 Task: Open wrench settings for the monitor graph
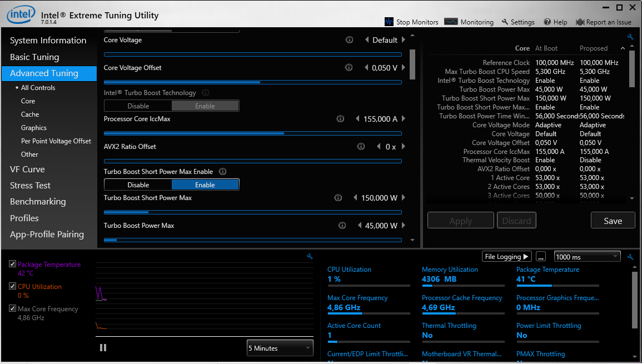[310, 256]
